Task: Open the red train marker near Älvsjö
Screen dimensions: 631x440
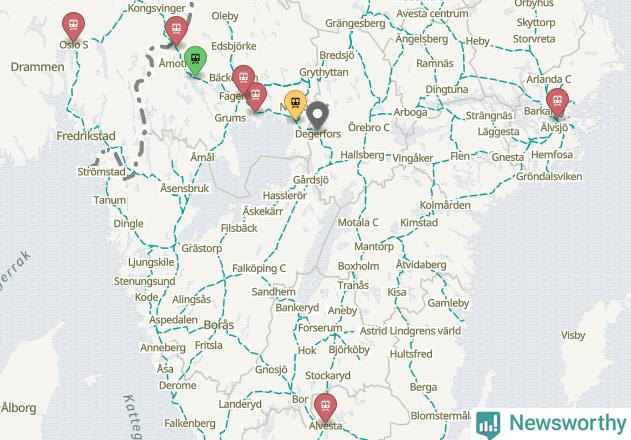Action: tap(557, 103)
